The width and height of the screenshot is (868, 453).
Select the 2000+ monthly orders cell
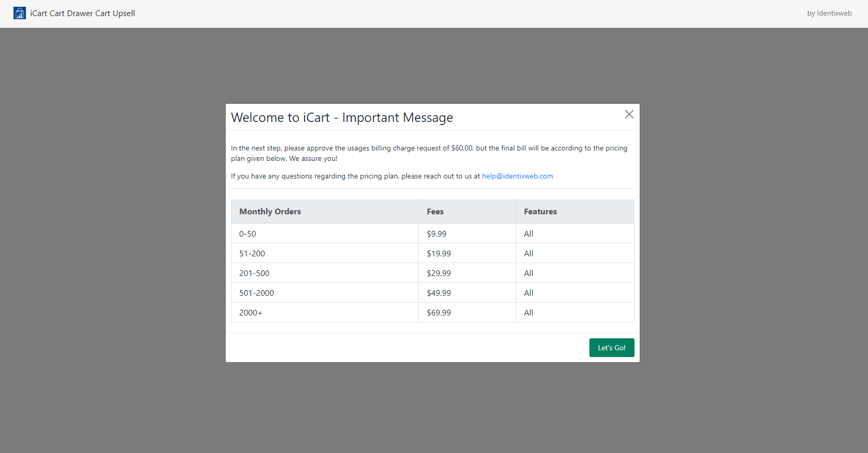[x=325, y=312]
